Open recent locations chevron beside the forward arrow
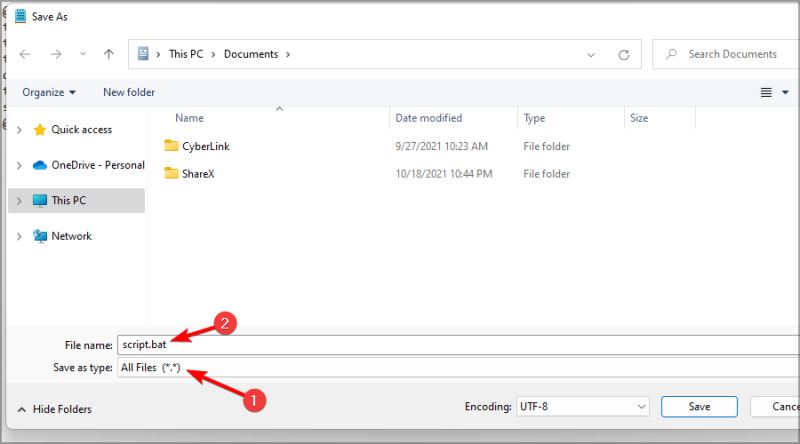The height and width of the screenshot is (444, 800). pos(83,54)
